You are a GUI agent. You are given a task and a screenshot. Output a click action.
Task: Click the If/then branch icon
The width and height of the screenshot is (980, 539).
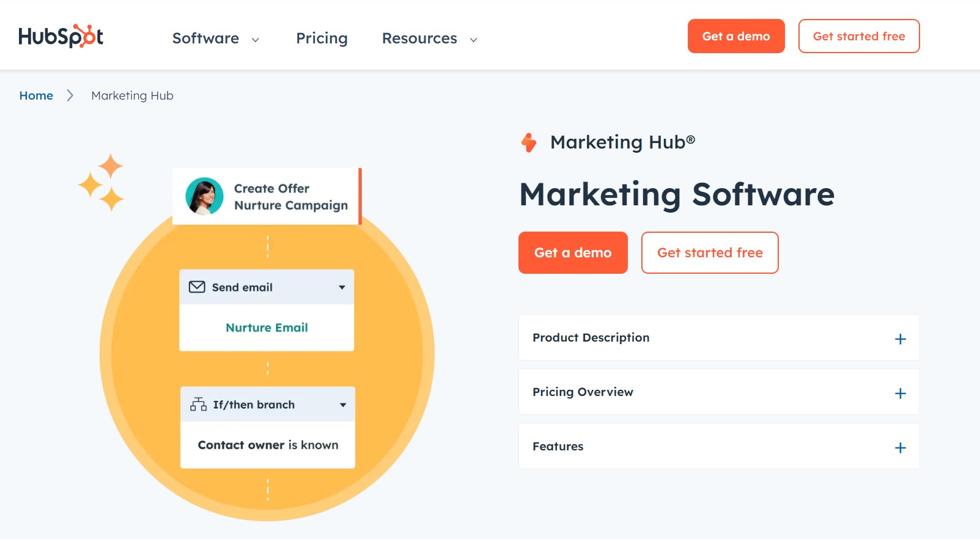[198, 405]
